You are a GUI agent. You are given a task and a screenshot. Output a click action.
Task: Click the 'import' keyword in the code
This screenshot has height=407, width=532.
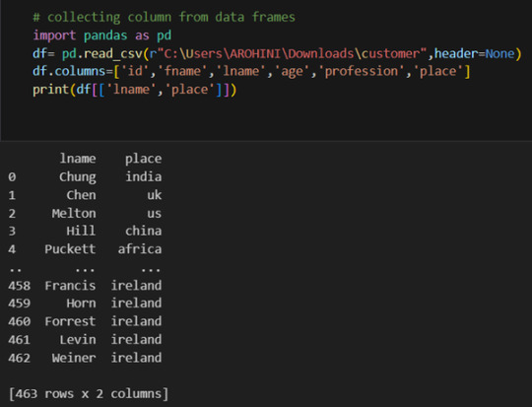[x=54, y=35]
